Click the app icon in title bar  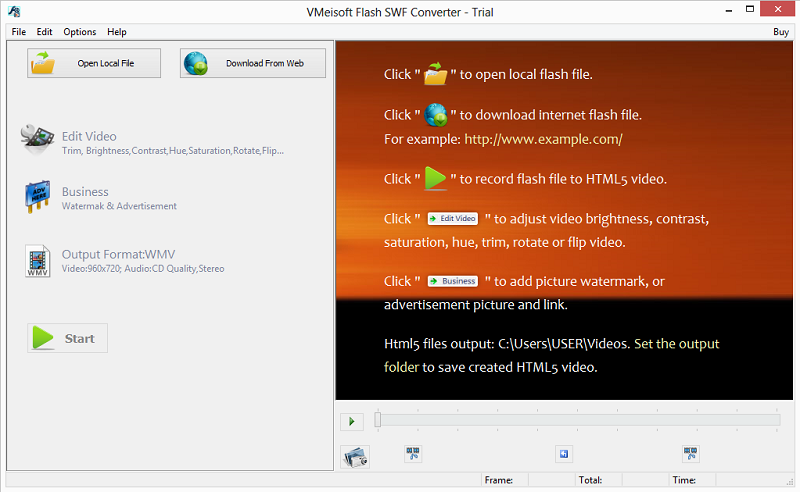tap(14, 11)
